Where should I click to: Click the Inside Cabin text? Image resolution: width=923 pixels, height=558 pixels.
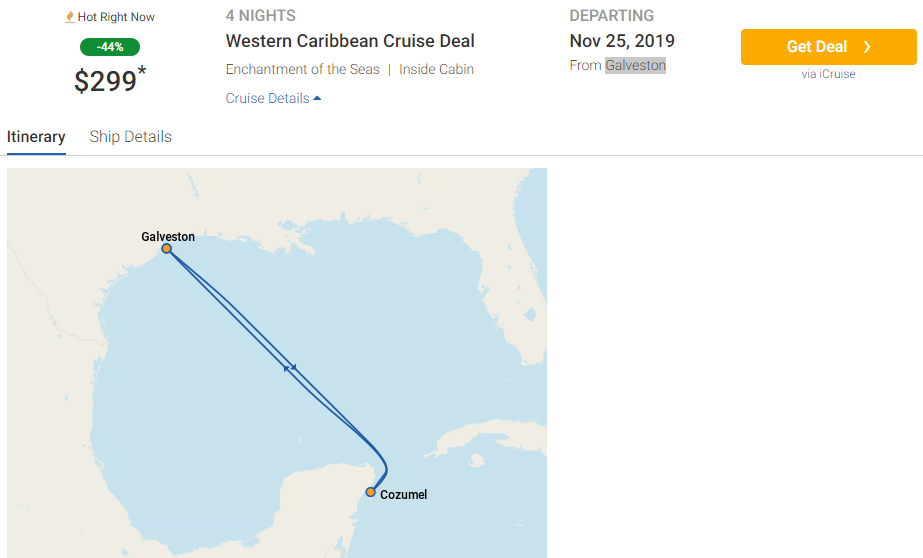click(436, 69)
